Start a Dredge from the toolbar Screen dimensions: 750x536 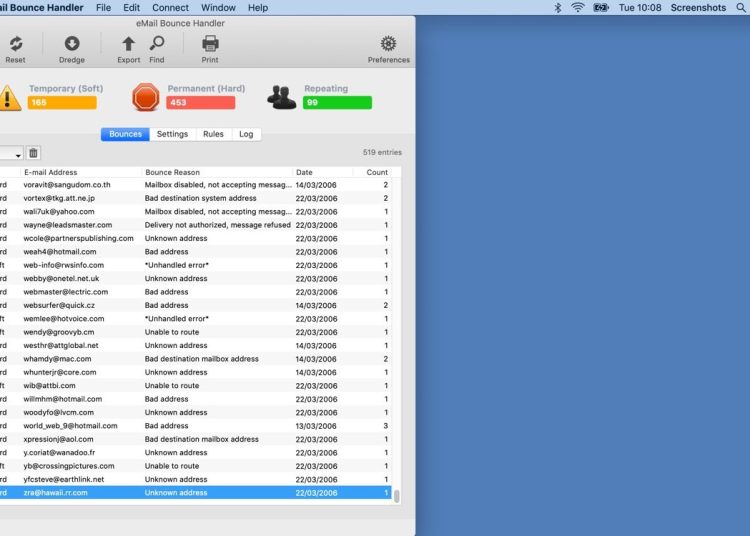click(72, 44)
